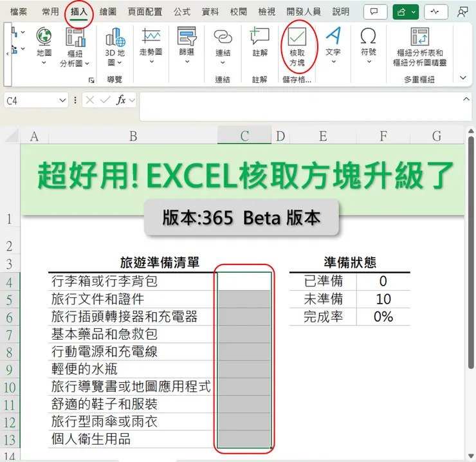Switch to the 常用 tab
The image size is (476, 462).
tap(50, 12)
